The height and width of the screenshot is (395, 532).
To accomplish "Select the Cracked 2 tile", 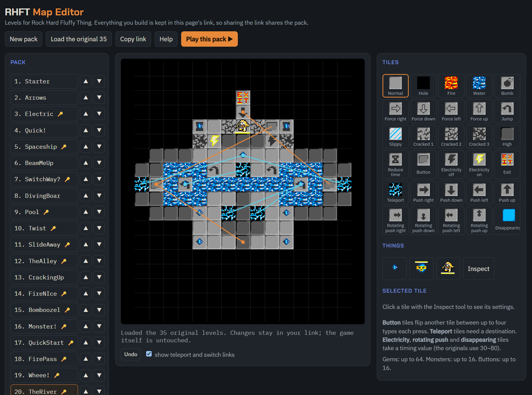I will tap(451, 137).
